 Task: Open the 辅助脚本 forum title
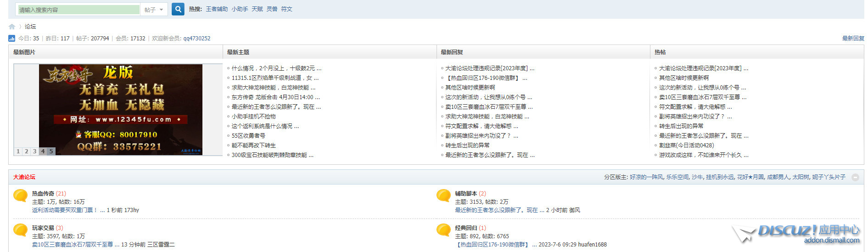point(466,194)
